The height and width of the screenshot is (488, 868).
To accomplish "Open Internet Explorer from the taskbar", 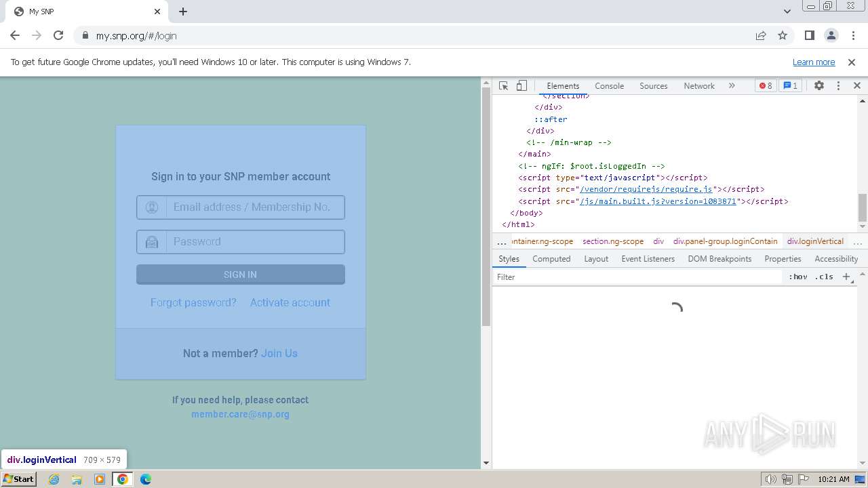I will 54,479.
